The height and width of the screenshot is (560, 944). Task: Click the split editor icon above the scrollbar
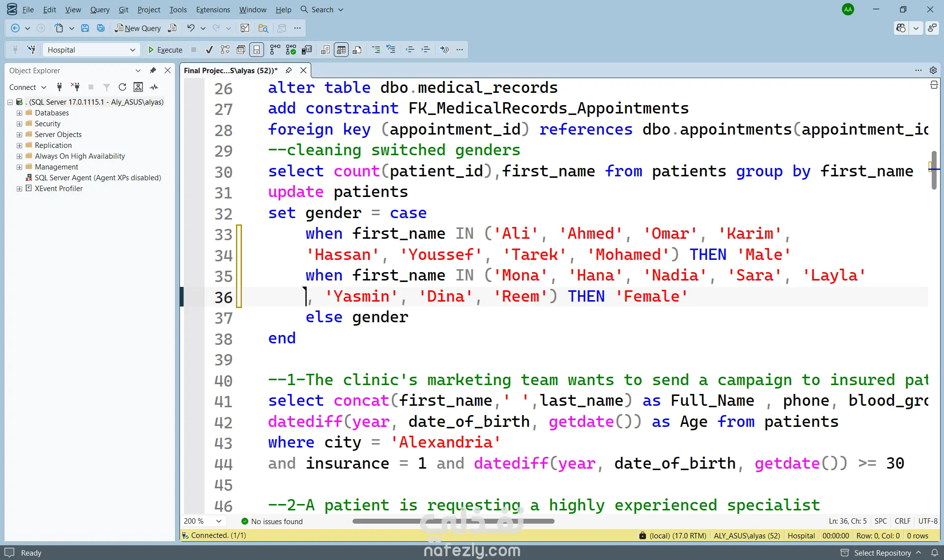934,85
